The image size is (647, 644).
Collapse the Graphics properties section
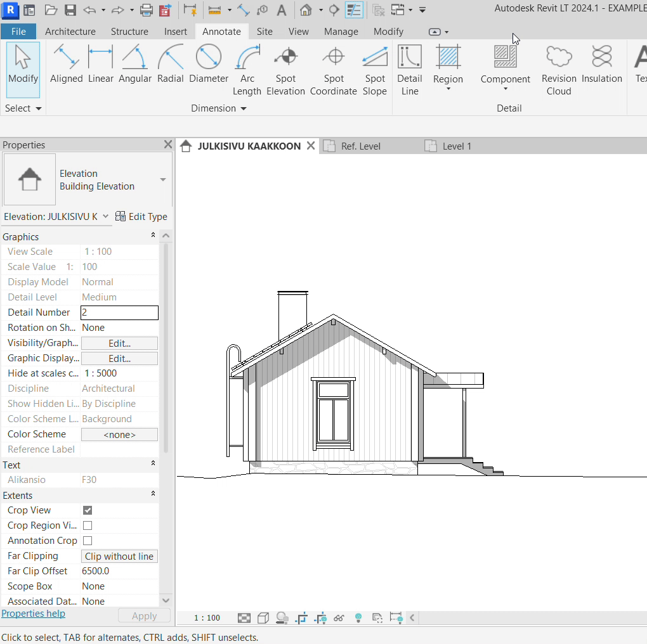coord(153,236)
